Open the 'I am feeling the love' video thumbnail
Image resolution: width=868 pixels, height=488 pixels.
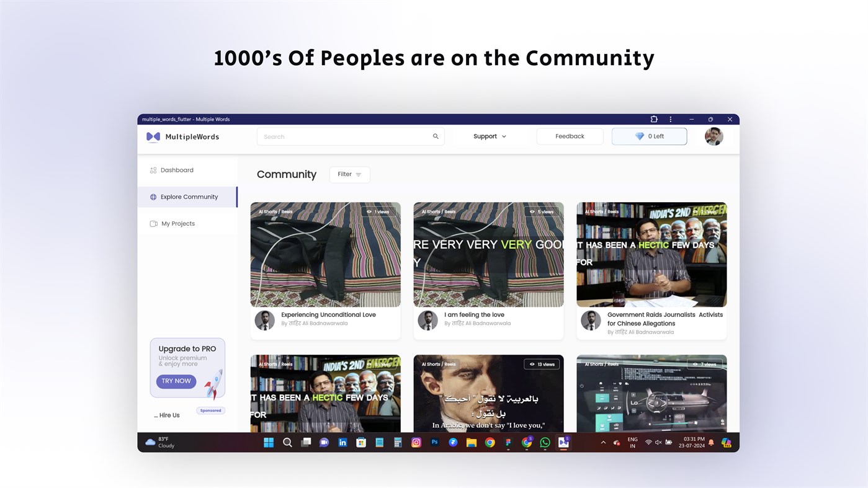point(488,254)
